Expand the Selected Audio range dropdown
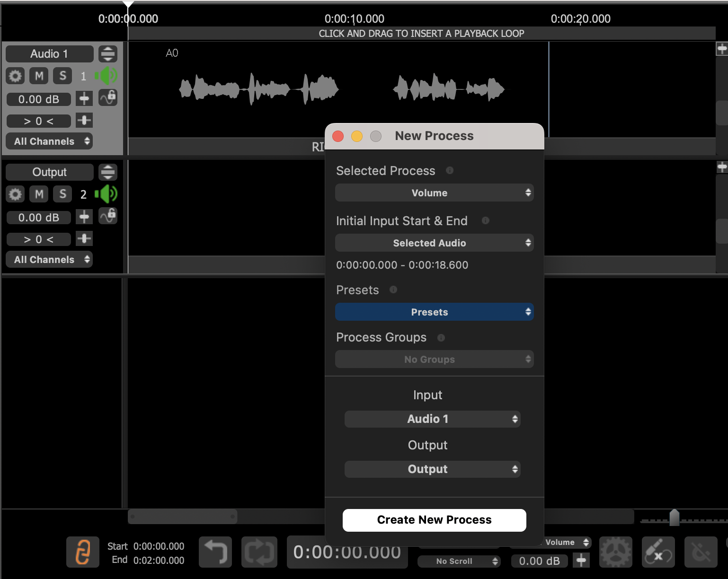This screenshot has height=579, width=728. pyautogui.click(x=434, y=243)
